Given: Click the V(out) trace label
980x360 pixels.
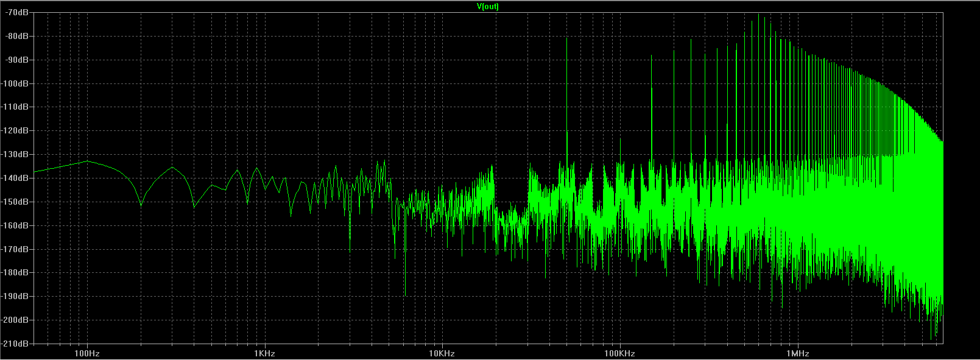Looking at the screenshot, I should click(487, 6).
